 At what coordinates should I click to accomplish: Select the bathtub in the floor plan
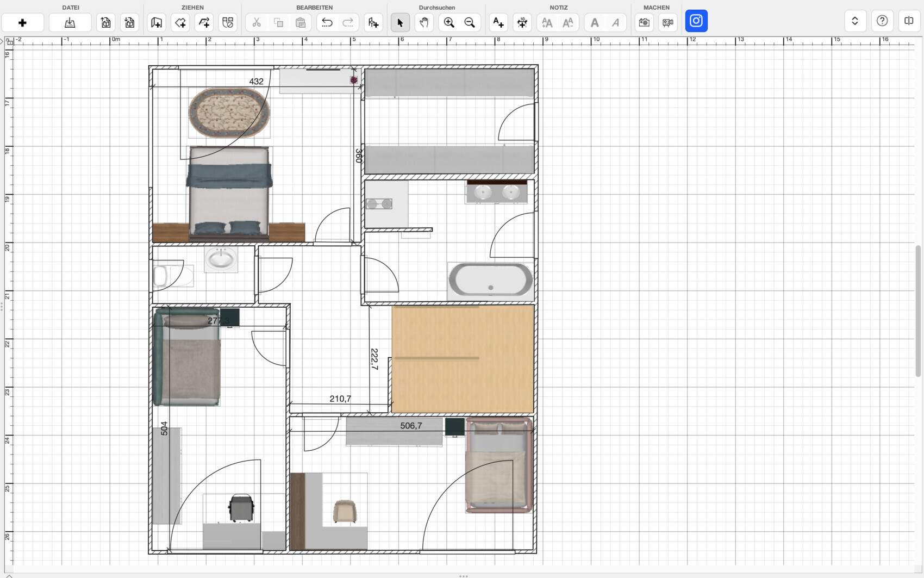tap(491, 281)
